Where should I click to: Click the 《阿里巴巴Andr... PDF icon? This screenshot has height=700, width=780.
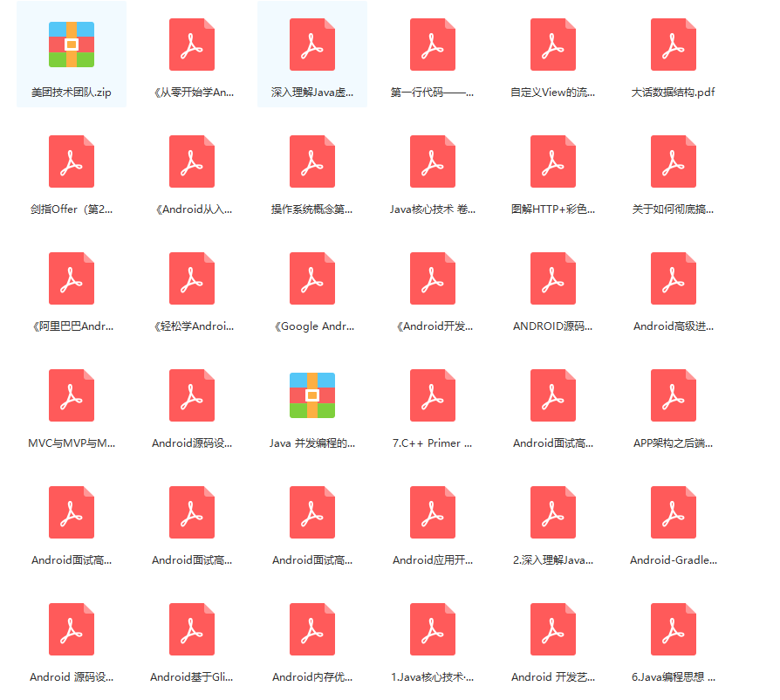pos(72,278)
